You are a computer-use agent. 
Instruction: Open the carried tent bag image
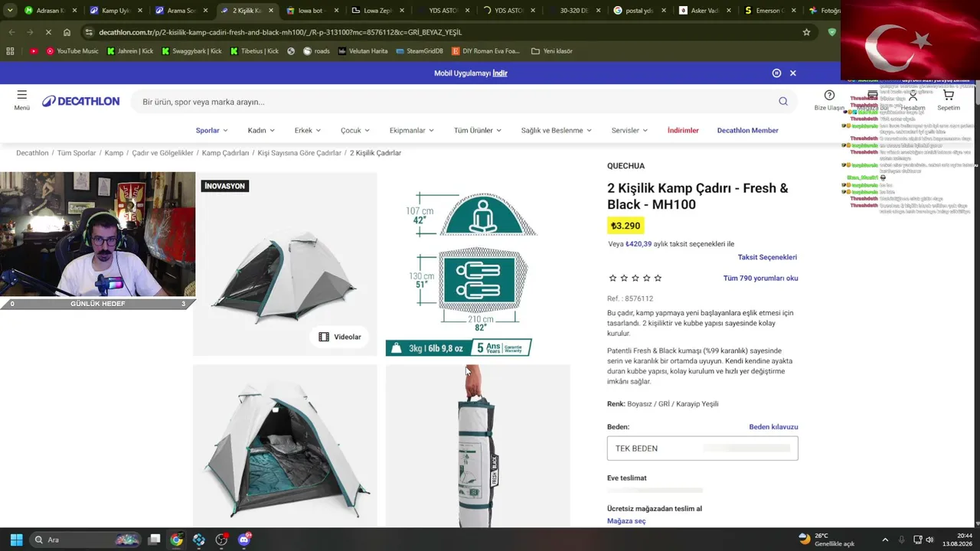(x=478, y=446)
